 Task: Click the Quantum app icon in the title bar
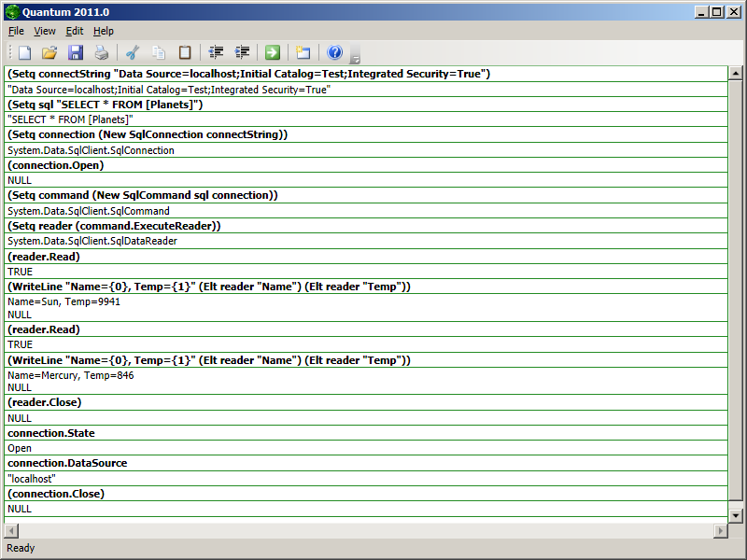[12, 12]
